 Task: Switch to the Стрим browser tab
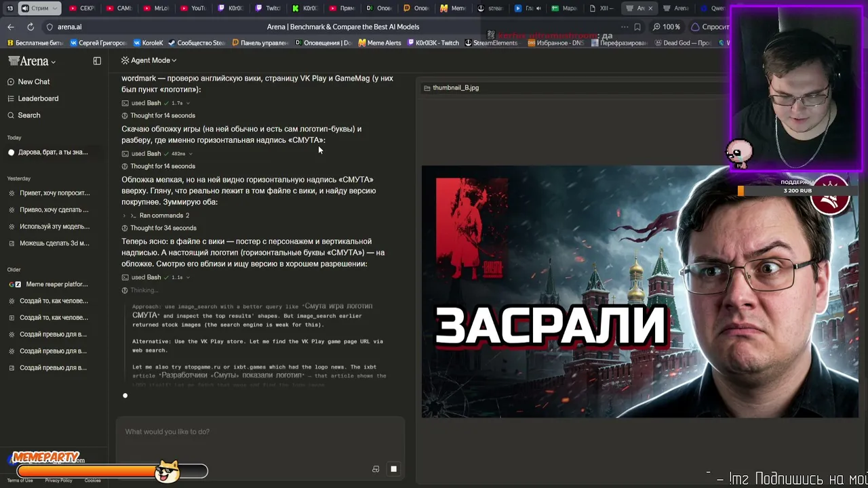(x=40, y=9)
